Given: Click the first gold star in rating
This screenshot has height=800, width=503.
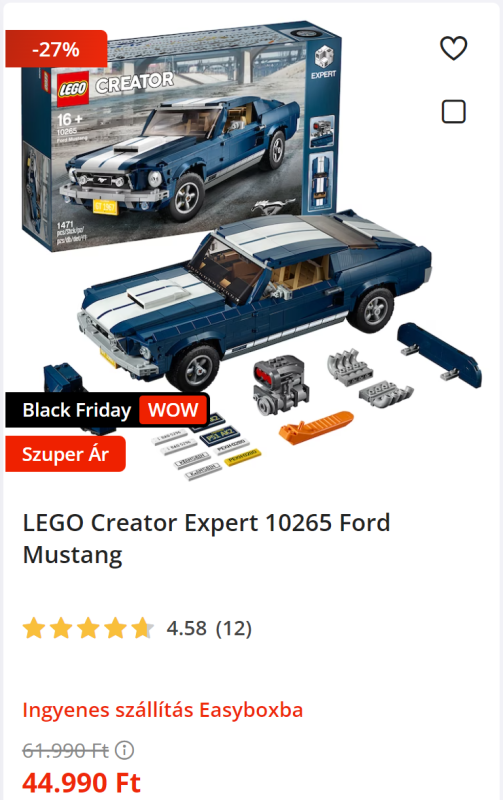Looking at the screenshot, I should coord(34,628).
